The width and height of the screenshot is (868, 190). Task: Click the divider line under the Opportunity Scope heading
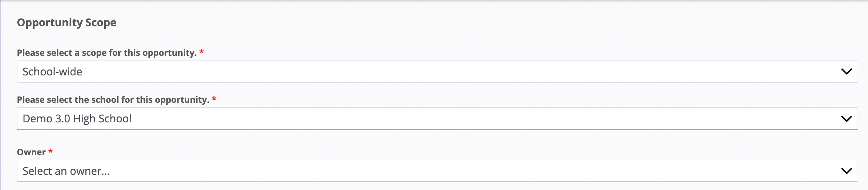click(x=437, y=30)
